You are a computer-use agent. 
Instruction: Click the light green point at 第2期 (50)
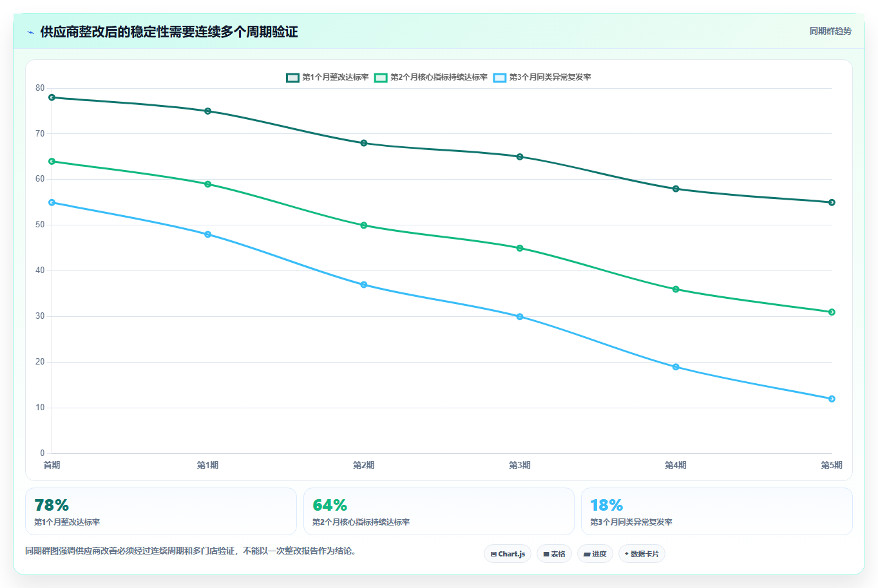[364, 225]
